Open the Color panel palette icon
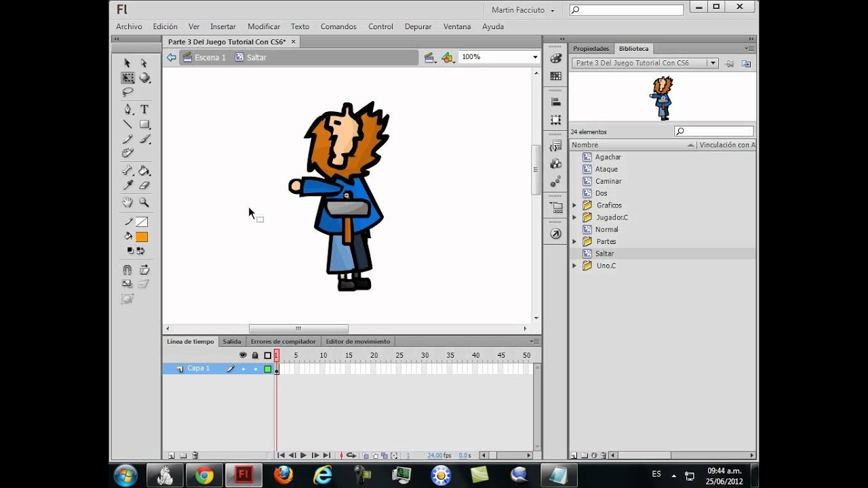 [x=555, y=59]
